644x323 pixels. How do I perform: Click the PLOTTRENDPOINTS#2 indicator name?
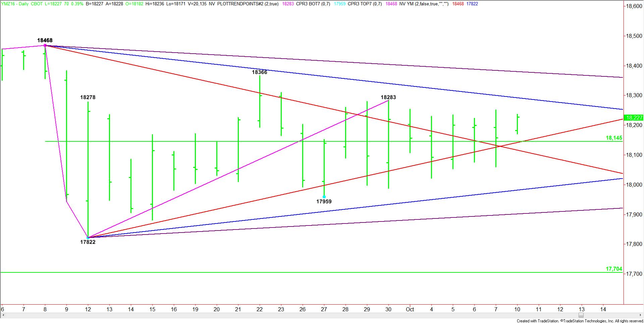(x=248, y=4)
